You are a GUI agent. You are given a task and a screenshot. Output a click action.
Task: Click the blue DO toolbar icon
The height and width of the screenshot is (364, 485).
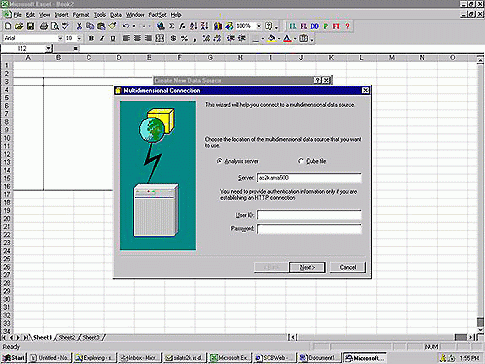pyautogui.click(x=315, y=26)
